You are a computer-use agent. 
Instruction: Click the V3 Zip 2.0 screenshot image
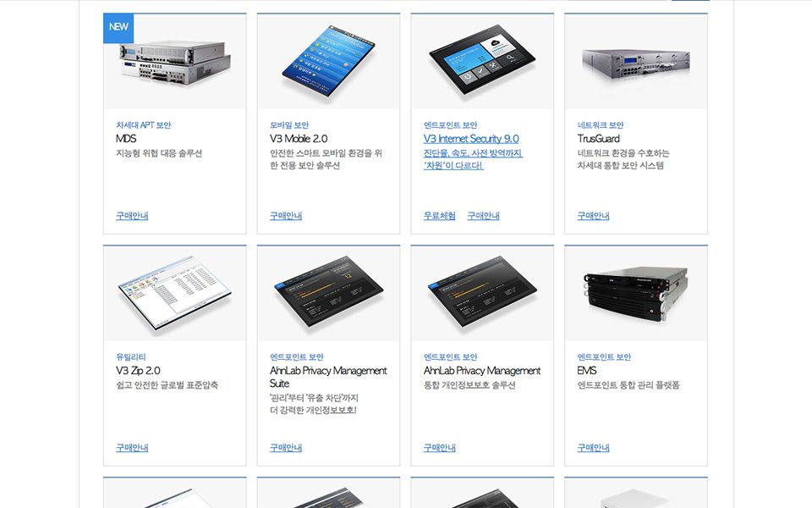point(175,294)
